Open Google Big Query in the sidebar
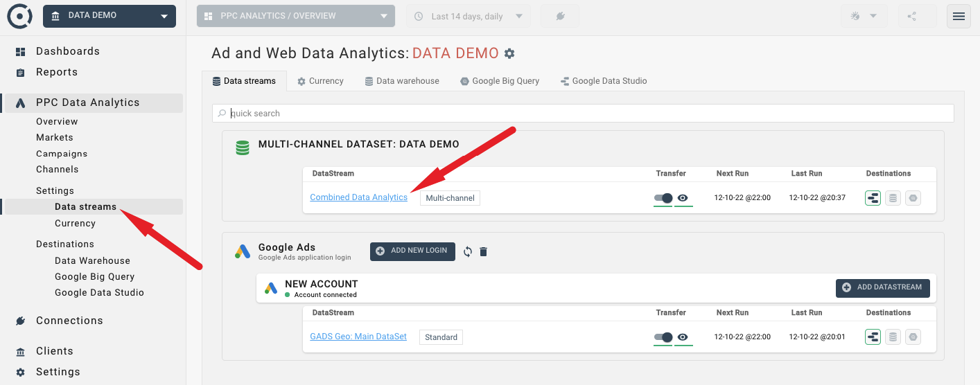The image size is (980, 385). 95,276
